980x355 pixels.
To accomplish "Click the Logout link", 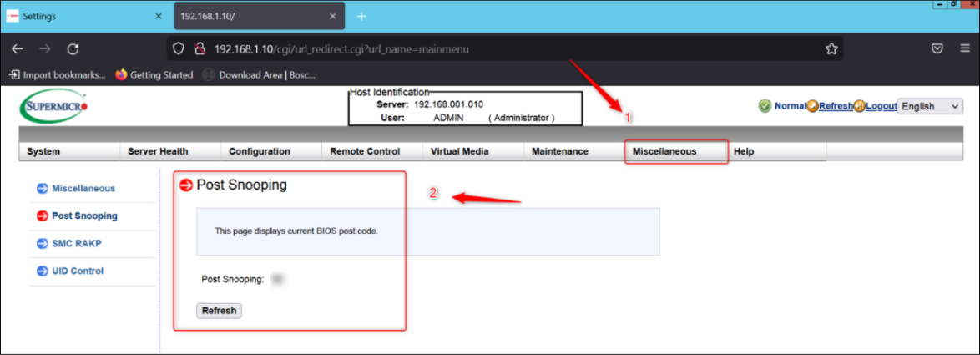I will click(881, 106).
